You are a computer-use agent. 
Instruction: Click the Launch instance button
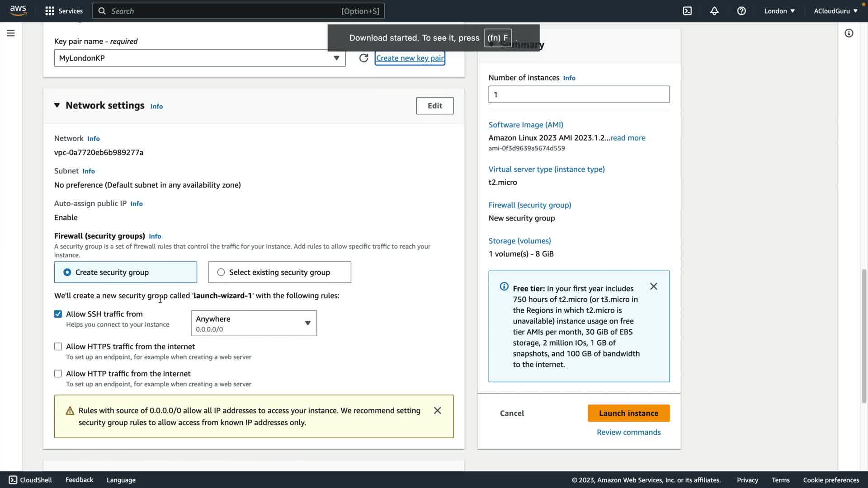628,413
